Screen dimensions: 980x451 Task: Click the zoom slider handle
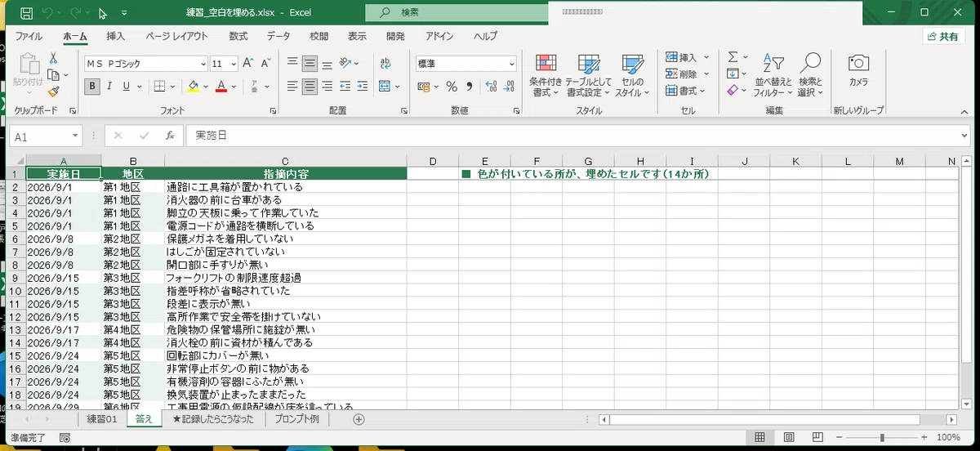(882, 438)
